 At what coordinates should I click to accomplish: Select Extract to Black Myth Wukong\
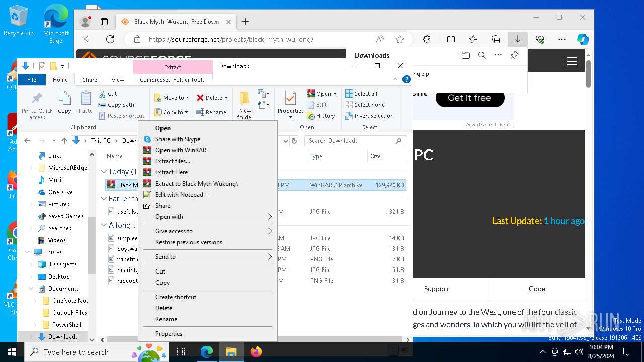click(197, 184)
